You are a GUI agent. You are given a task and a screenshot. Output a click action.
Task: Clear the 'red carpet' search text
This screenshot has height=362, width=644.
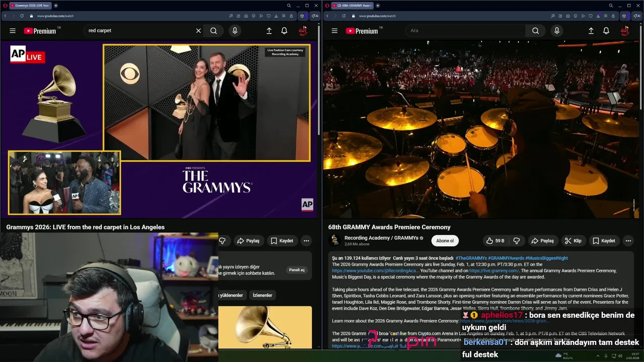[198, 31]
